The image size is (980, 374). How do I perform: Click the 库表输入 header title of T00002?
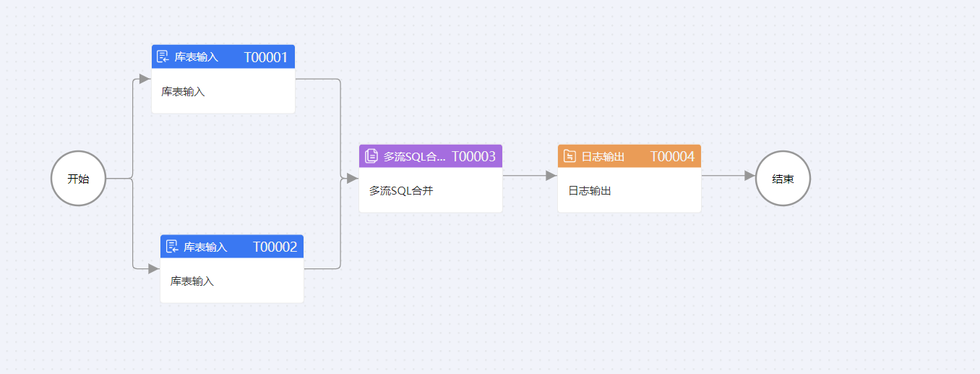(x=205, y=247)
